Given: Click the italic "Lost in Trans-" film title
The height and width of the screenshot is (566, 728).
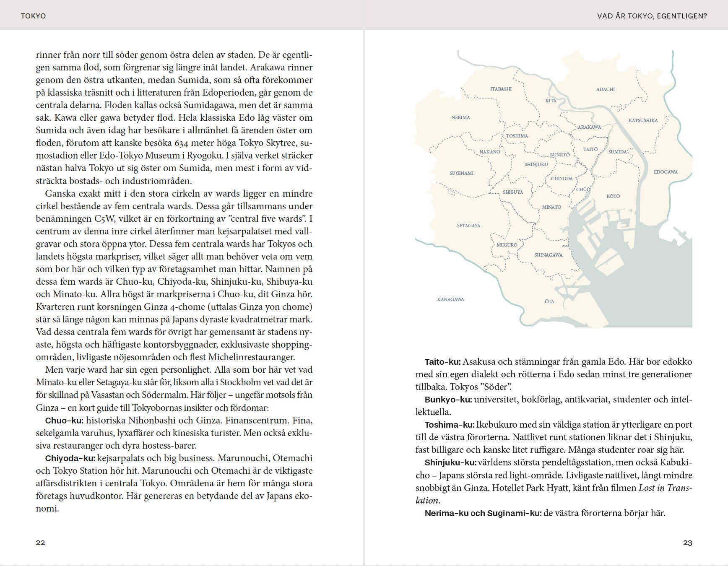Looking at the screenshot, I should point(665,488).
